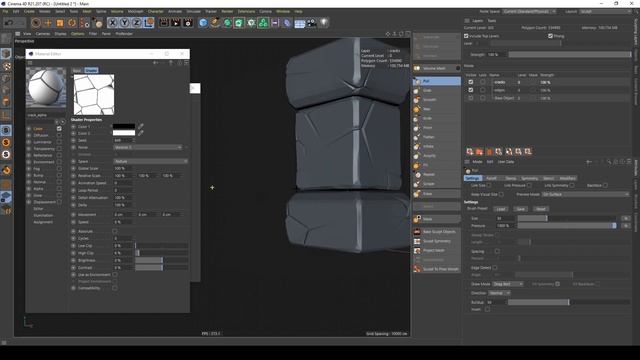
Task: Toggle Z axis lock in toolbar
Action: point(136,23)
